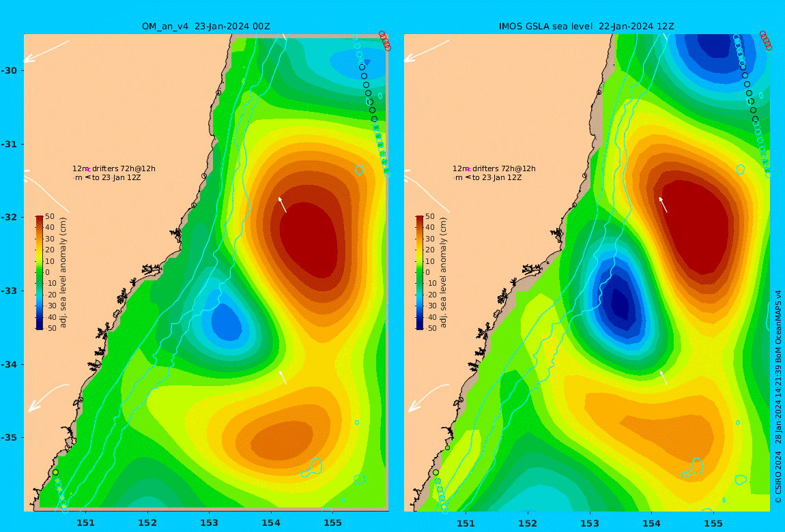Click longitude label 151 under the left map
Image resolution: width=785 pixels, height=532 pixels.
[x=85, y=523]
